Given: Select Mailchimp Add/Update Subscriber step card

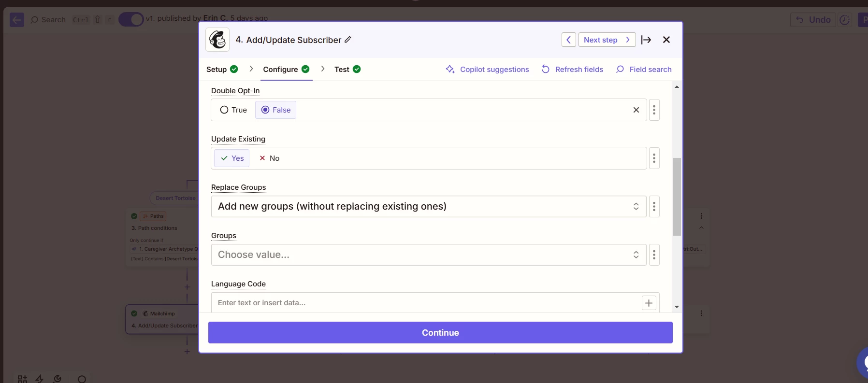Looking at the screenshot, I should pos(162,319).
